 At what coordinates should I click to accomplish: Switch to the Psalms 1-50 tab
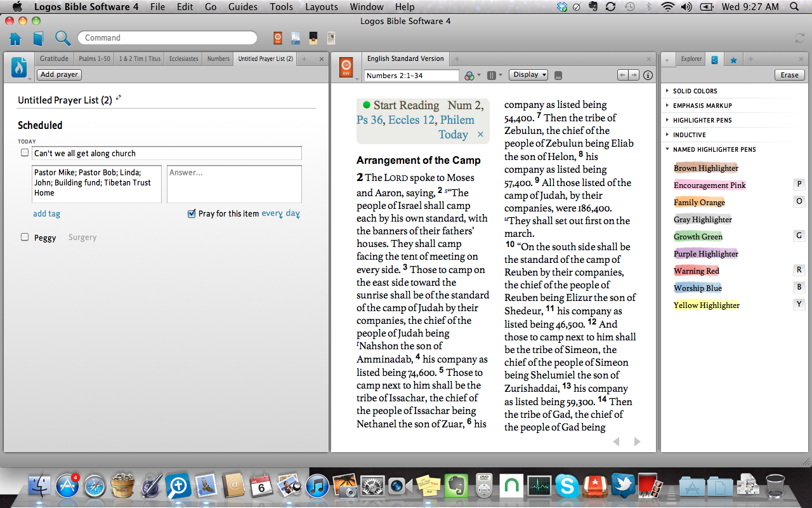(94, 58)
